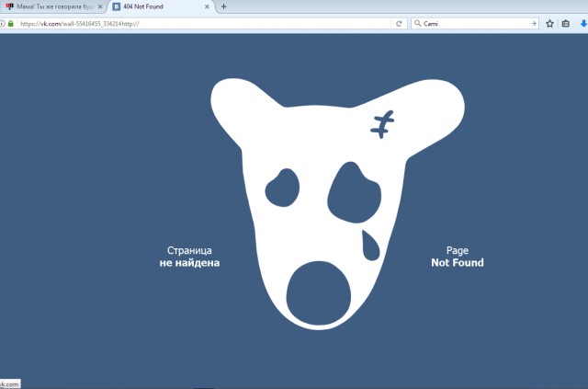Click the search go arrow
The image size is (588, 389).
(534, 24)
